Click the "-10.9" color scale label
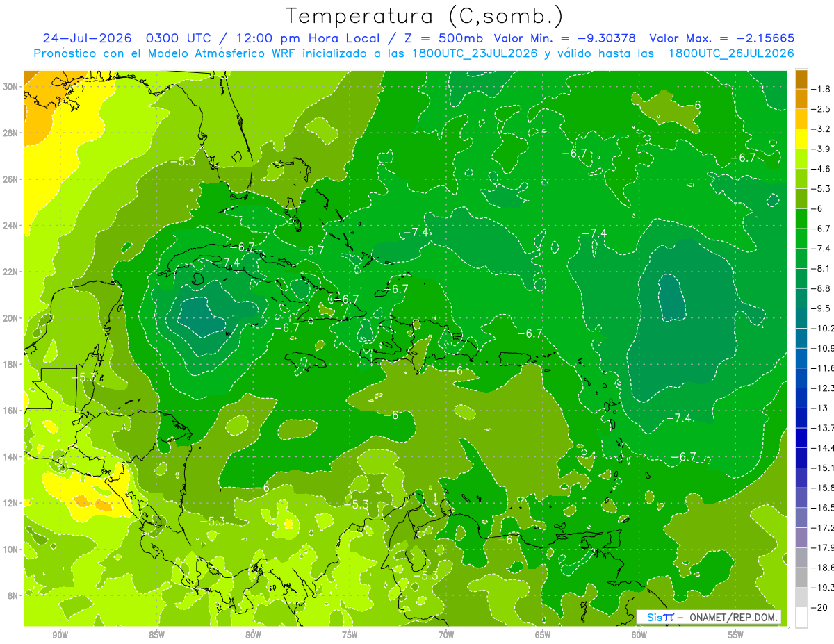This screenshot has height=644, width=834. pyautogui.click(x=823, y=347)
